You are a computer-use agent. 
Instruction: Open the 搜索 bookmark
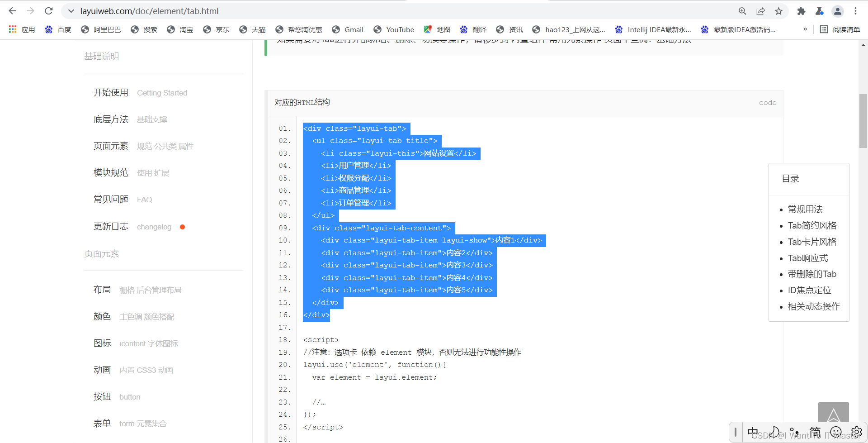[x=144, y=29]
